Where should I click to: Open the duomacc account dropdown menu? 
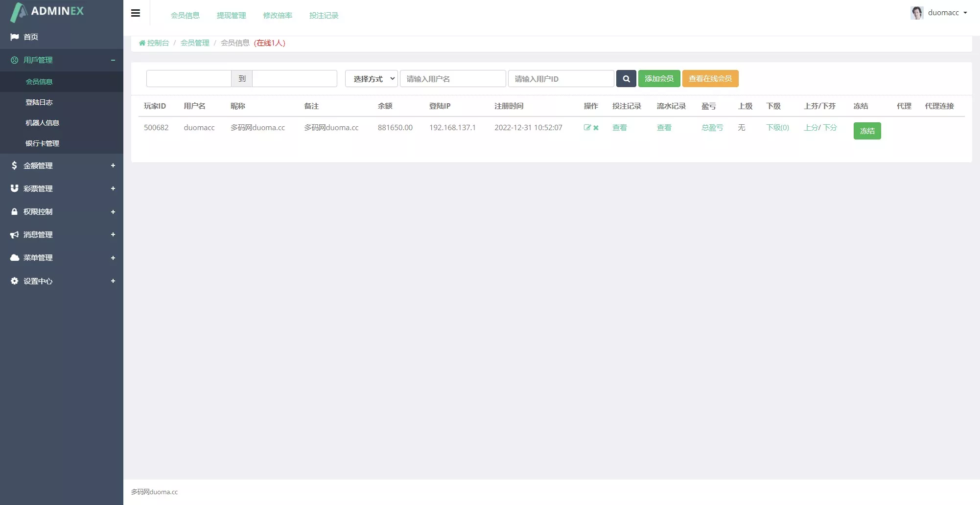[x=947, y=13]
